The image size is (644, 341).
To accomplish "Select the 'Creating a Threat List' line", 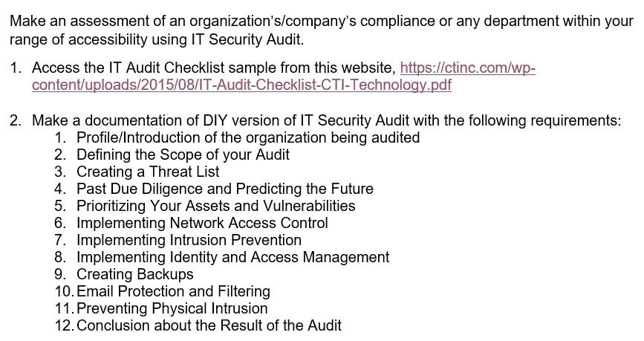I will [148, 172].
